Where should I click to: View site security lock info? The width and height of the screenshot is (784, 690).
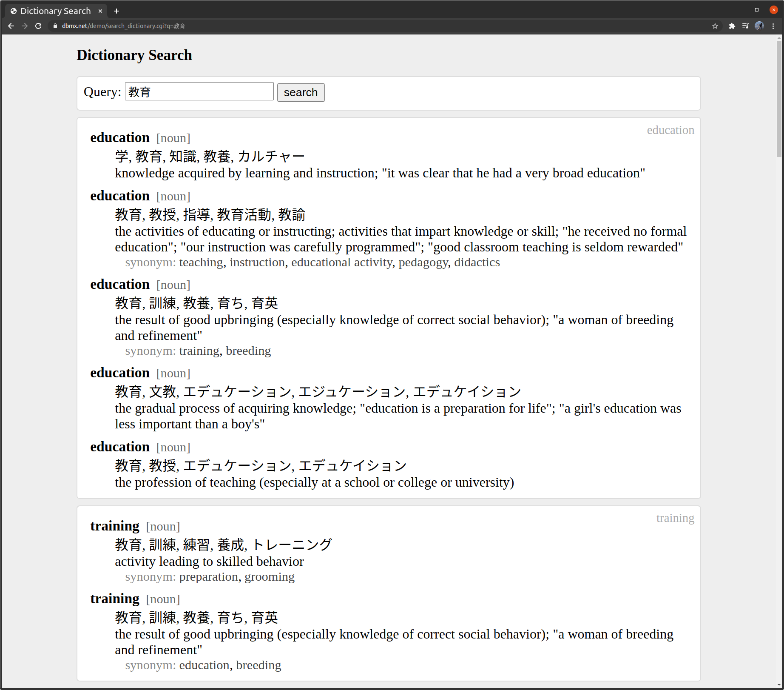tap(55, 26)
